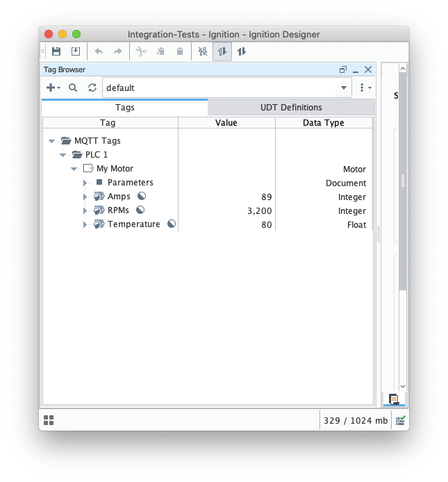Click the Document data type cell
This screenshot has height=482, width=448.
pyautogui.click(x=346, y=183)
